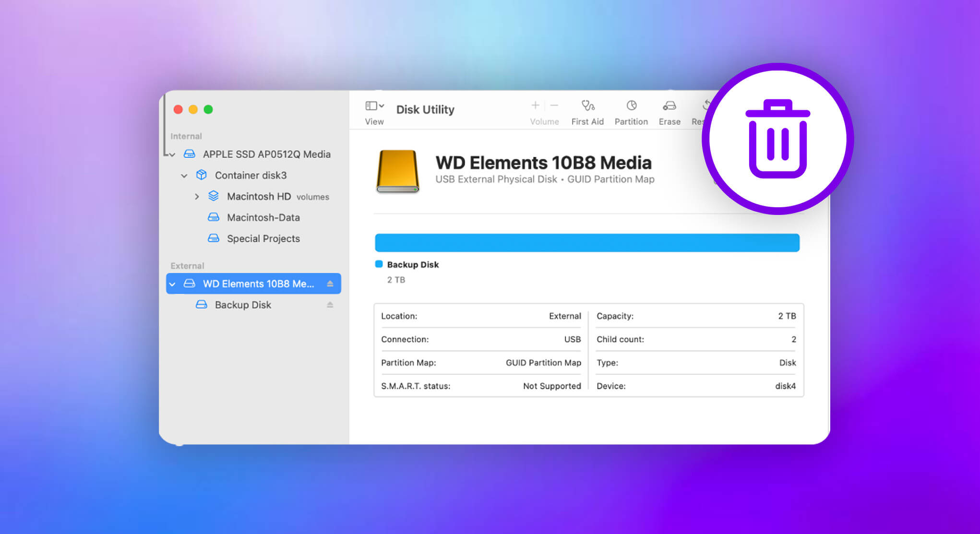Click the Macintosh HD layered volumes icon

pos(214,196)
